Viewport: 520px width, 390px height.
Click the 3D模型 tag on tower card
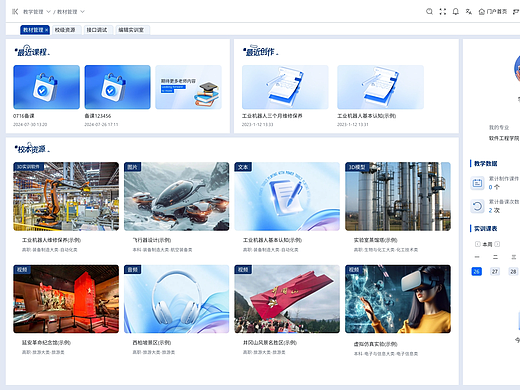point(357,167)
